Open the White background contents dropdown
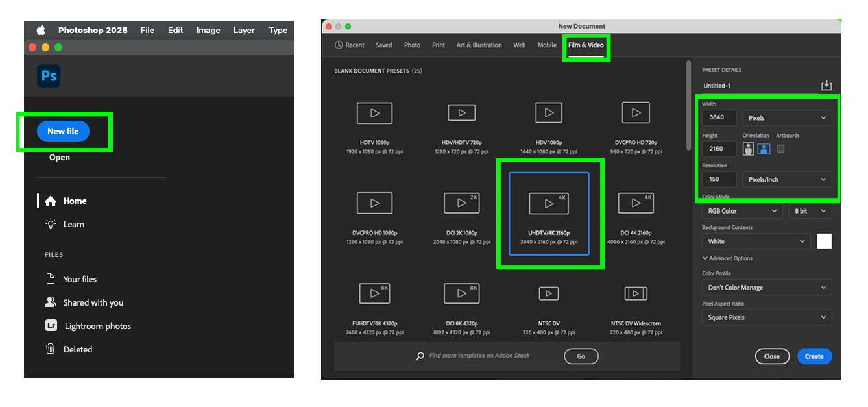 click(x=756, y=241)
